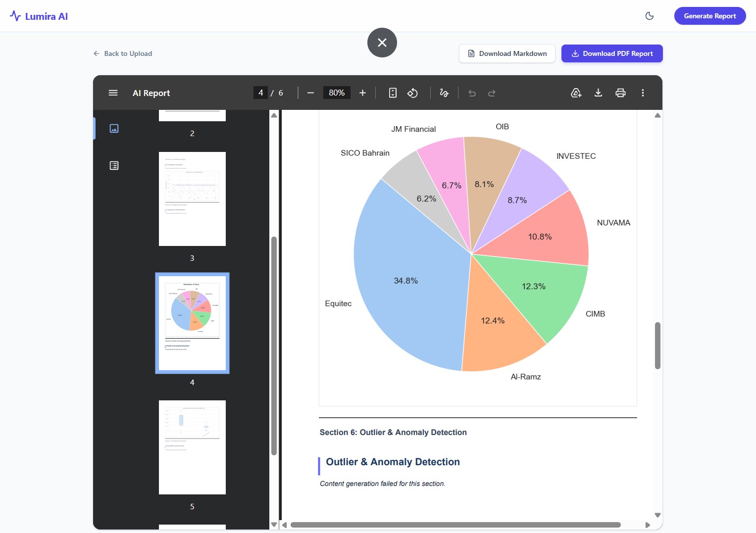
Task: Click the INVESTEC 8.7% pie slice
Action: (x=517, y=200)
